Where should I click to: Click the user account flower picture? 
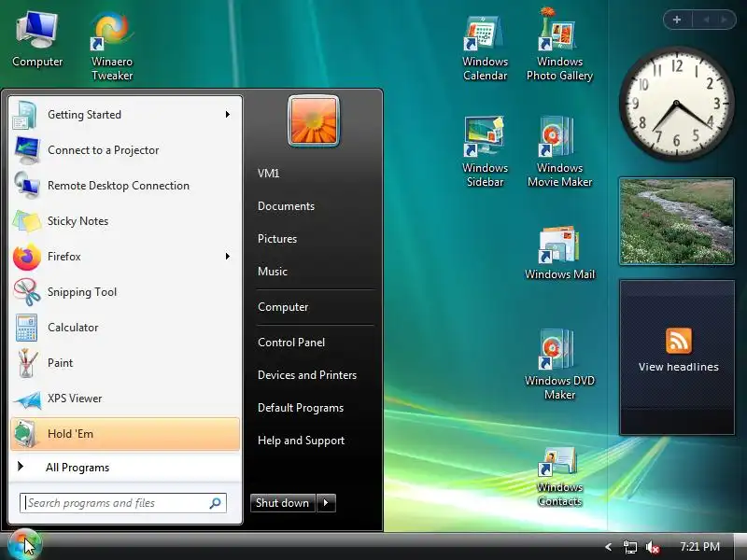coord(314,120)
